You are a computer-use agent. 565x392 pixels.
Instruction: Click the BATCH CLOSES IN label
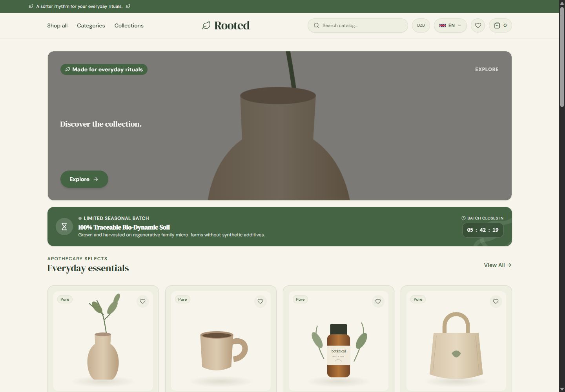(485, 218)
